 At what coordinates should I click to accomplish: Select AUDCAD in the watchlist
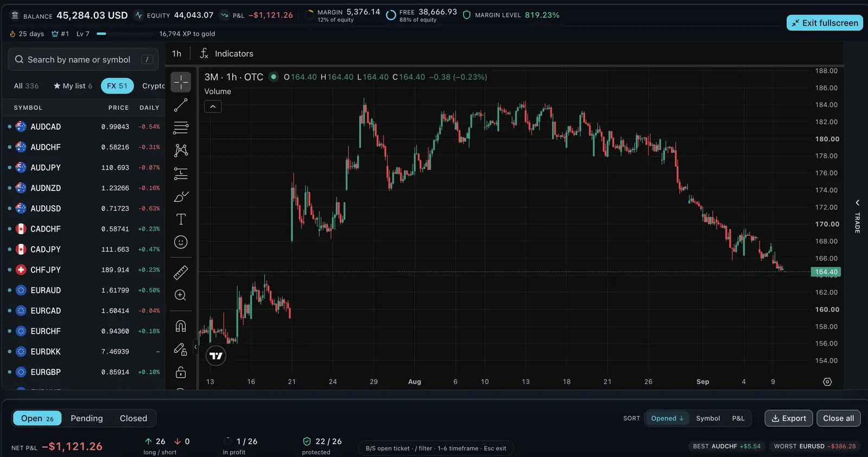click(84, 126)
